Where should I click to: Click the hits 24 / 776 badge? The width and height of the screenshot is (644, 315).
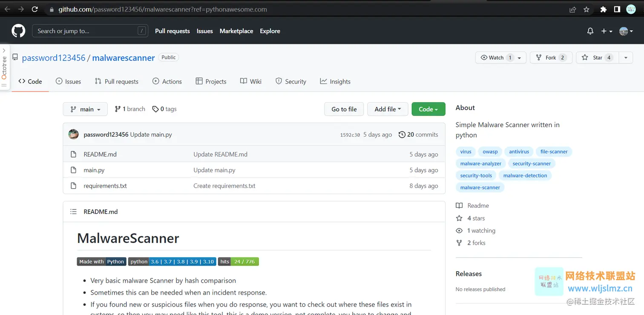tap(239, 262)
